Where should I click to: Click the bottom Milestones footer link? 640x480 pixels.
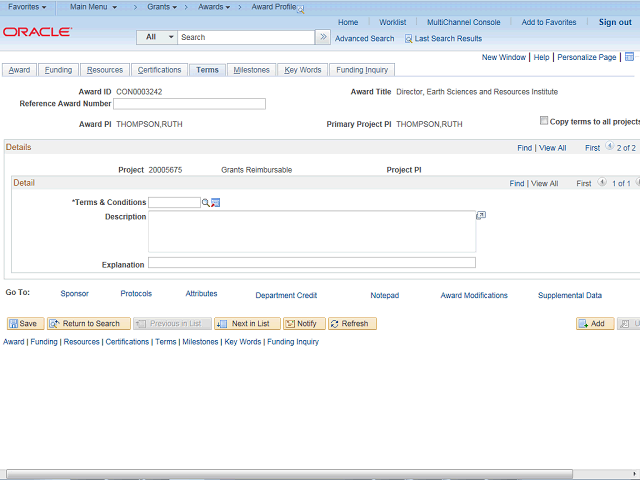point(200,342)
